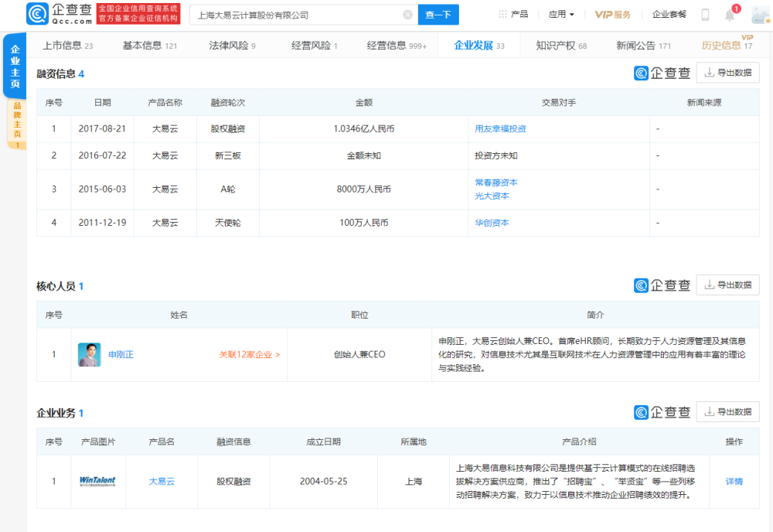
Task: Click the 查一下 search button
Action: pos(438,15)
